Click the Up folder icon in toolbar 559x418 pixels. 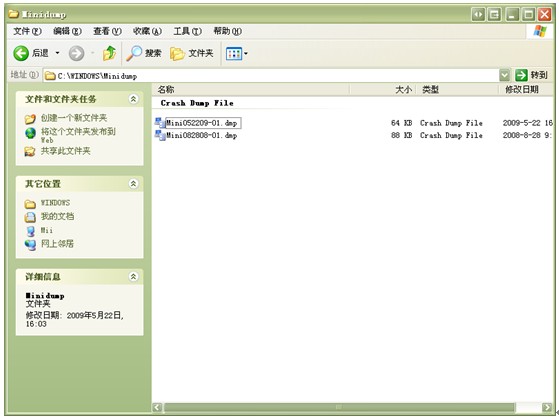point(109,53)
